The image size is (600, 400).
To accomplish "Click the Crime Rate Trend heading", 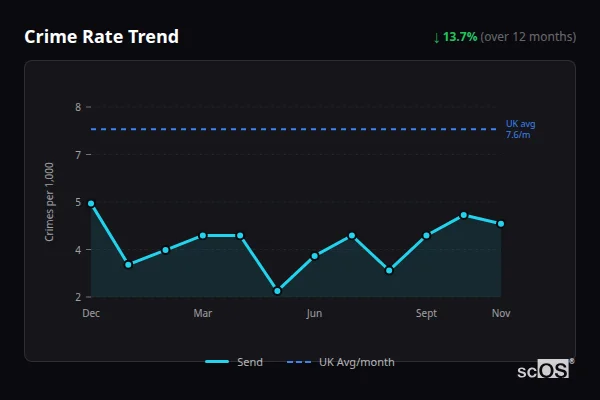I will pos(101,37).
